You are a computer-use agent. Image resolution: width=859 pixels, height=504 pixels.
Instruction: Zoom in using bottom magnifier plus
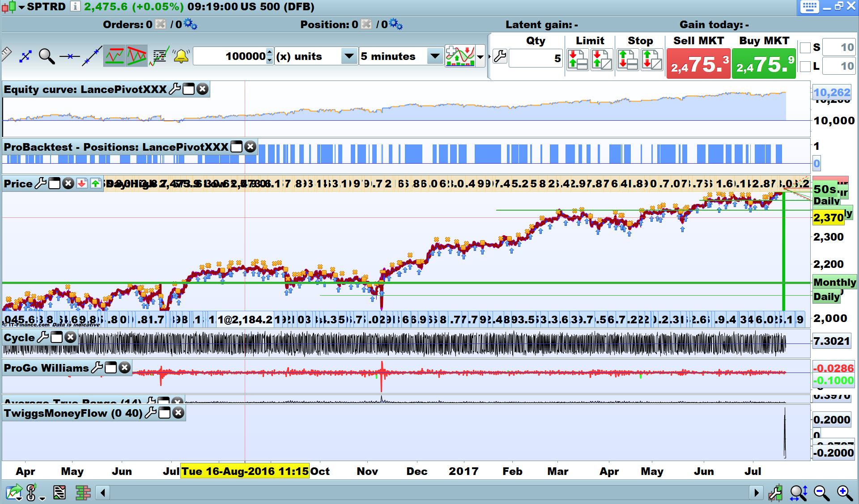(844, 493)
